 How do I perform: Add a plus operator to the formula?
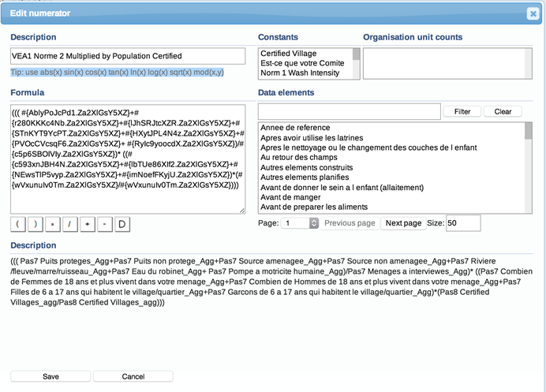(x=88, y=226)
